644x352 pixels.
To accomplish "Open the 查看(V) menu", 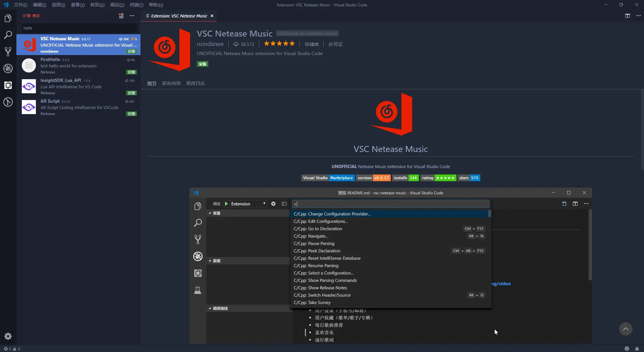I will click(78, 5).
